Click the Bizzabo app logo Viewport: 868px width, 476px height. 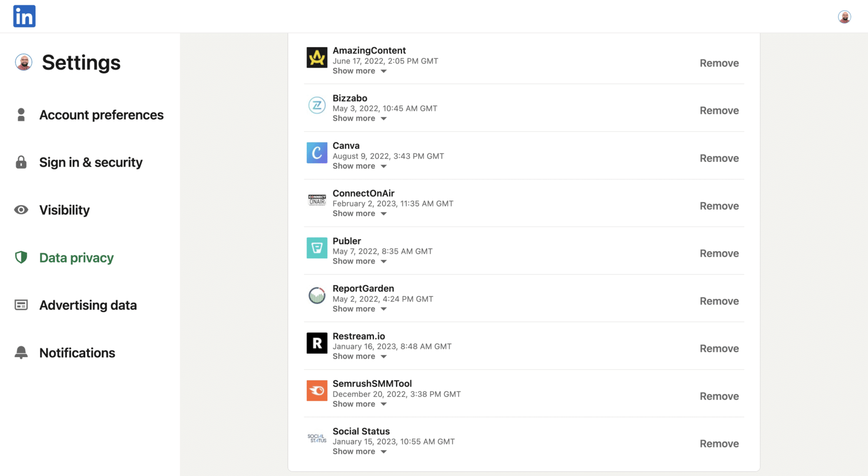tap(317, 105)
